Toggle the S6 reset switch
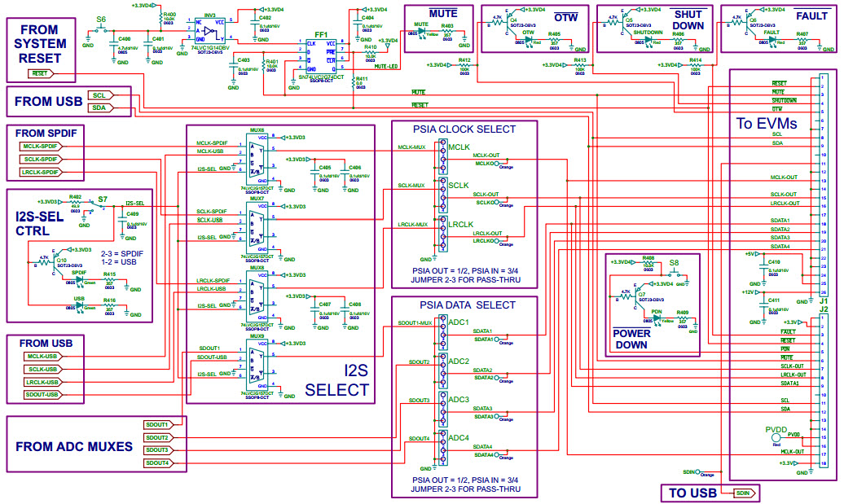The image size is (844, 504). (x=101, y=30)
